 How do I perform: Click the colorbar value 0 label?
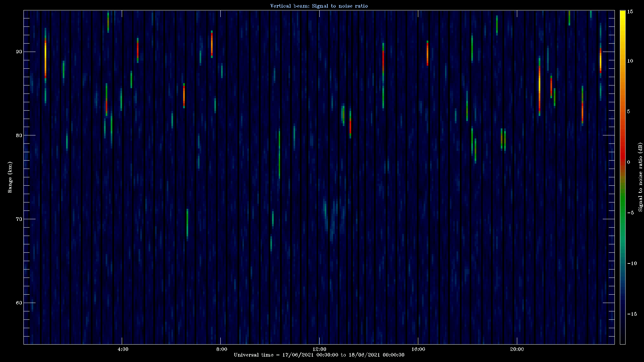pyautogui.click(x=629, y=162)
